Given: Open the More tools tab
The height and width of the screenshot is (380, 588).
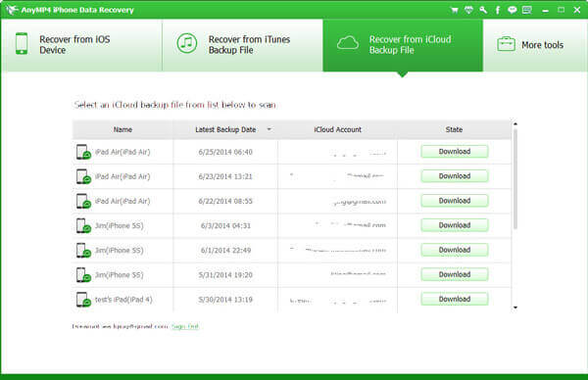Looking at the screenshot, I should click(x=535, y=45).
